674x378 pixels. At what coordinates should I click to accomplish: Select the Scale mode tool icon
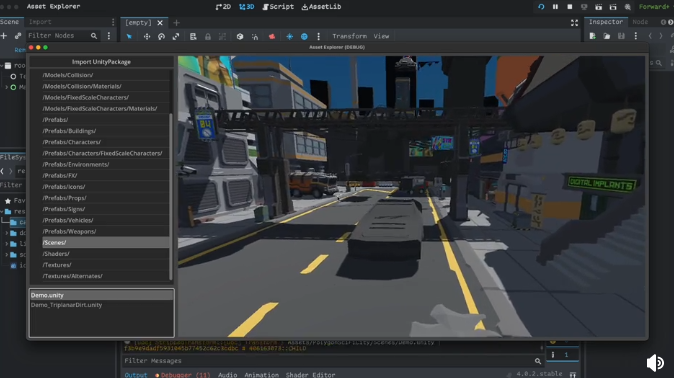pos(176,37)
